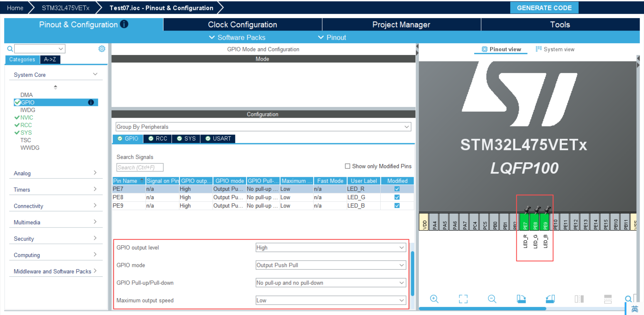
Task: Click the pushpin icon above PE9
Action: coord(547,209)
